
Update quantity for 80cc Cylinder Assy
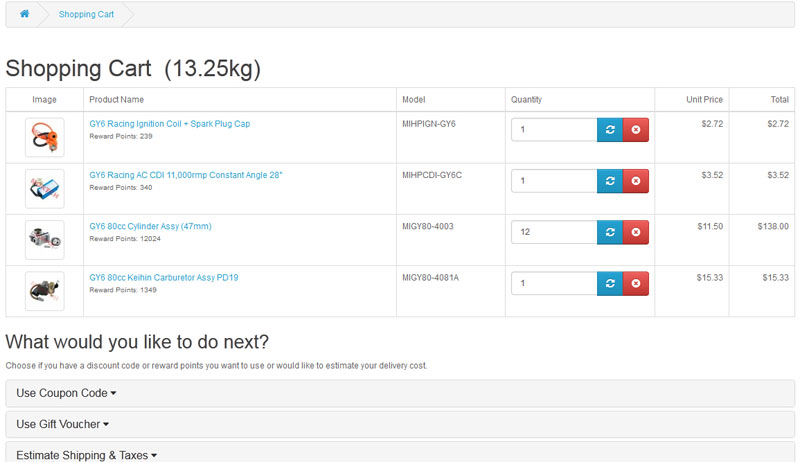click(610, 232)
